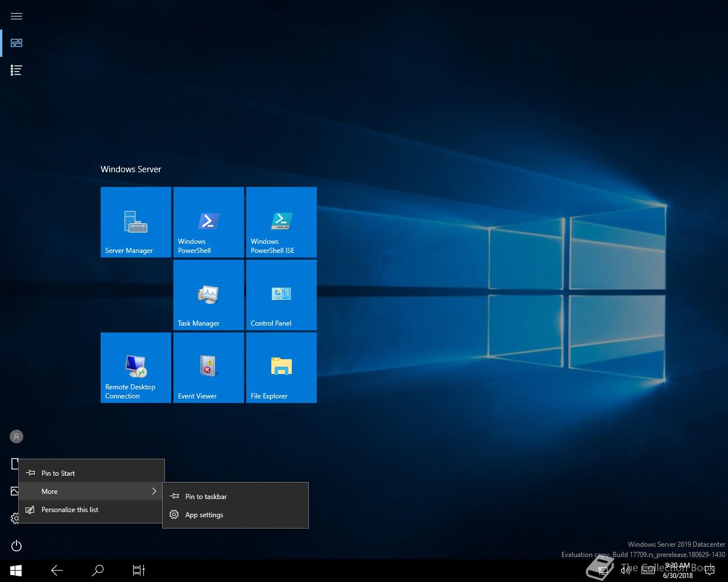
Task: Open Task View on taskbar
Action: (x=139, y=570)
